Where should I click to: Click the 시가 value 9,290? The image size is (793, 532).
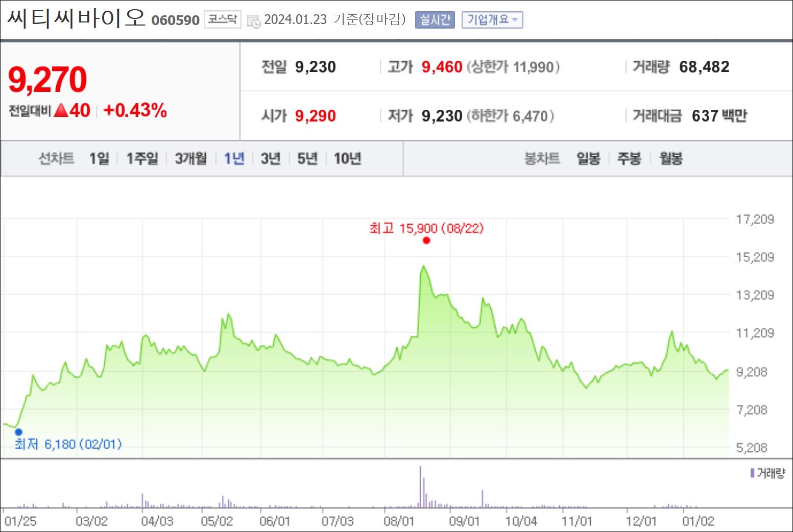316,116
